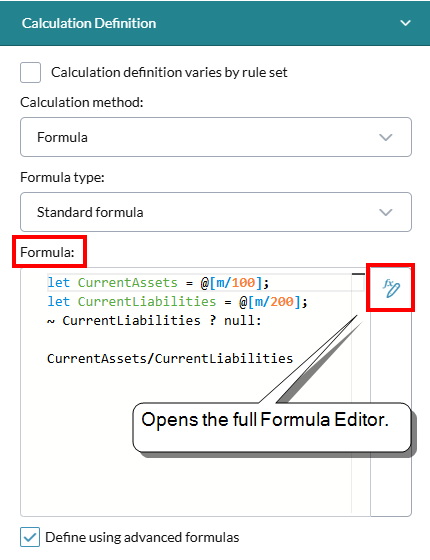Enable calculation definition varies by rule set
The height and width of the screenshot is (560, 430).
(30, 72)
